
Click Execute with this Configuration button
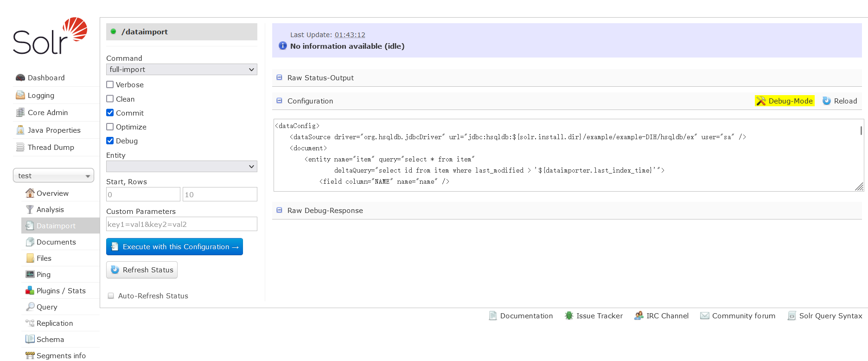click(x=174, y=247)
